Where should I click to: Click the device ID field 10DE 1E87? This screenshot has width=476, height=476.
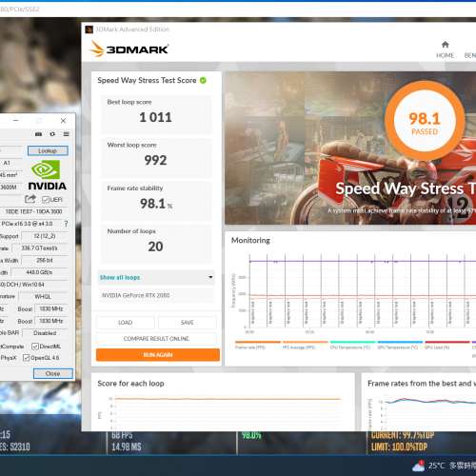pos(33,211)
